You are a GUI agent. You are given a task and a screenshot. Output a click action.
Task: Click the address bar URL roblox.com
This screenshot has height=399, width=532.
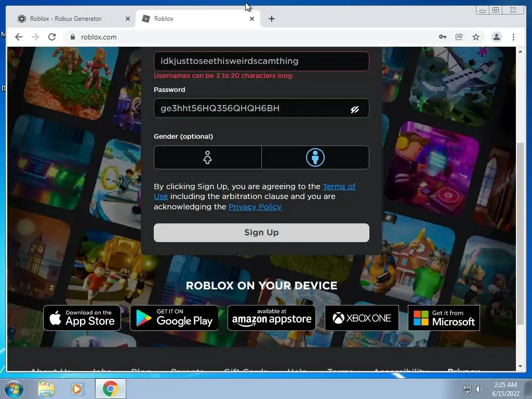pos(99,37)
